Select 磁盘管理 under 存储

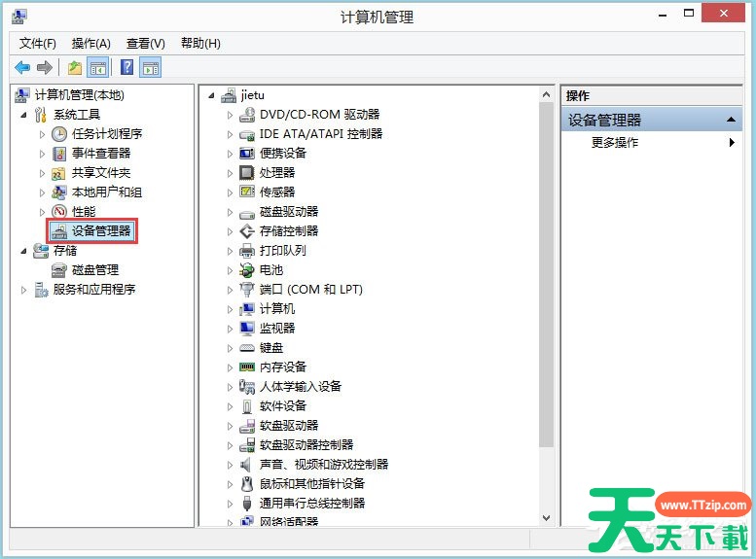coord(94,269)
